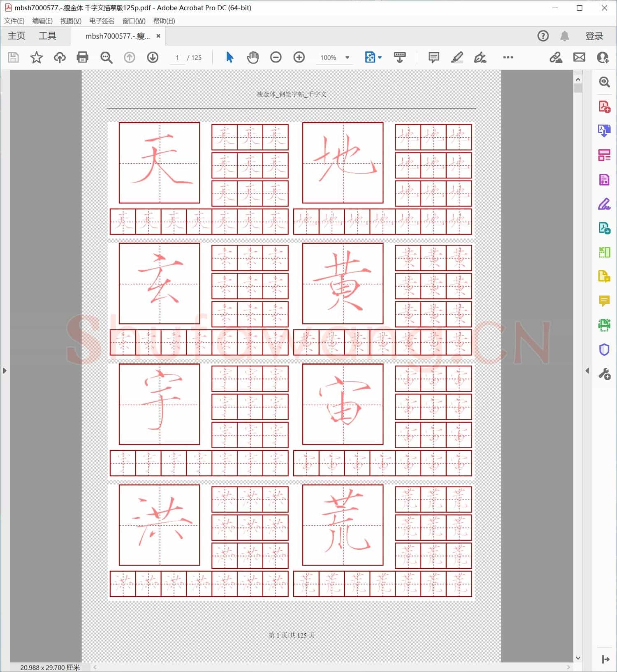The height and width of the screenshot is (672, 617).
Task: Show more tools ellipsis
Action: (x=508, y=58)
